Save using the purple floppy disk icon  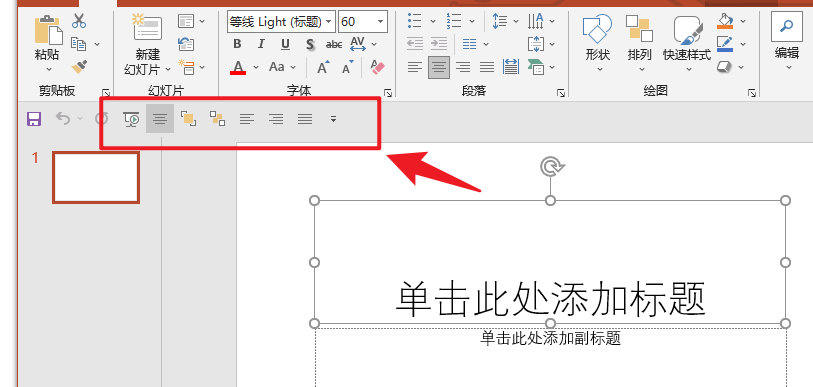click(34, 119)
